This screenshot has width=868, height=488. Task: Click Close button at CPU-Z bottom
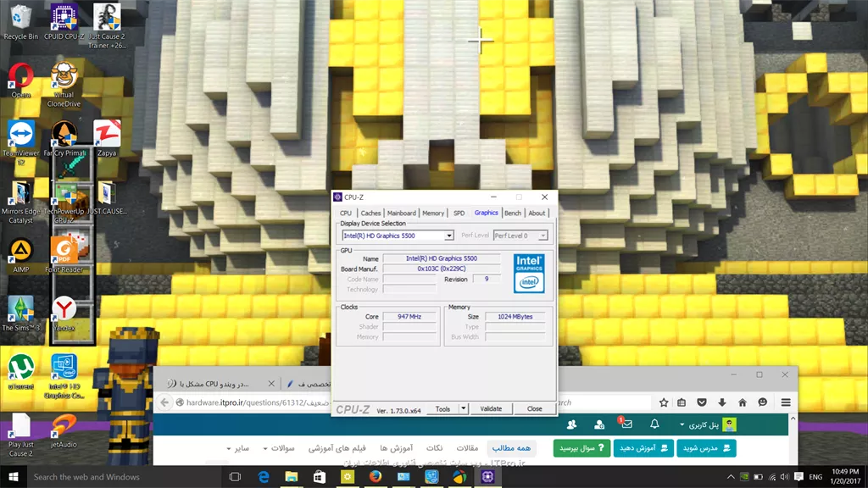click(x=534, y=409)
